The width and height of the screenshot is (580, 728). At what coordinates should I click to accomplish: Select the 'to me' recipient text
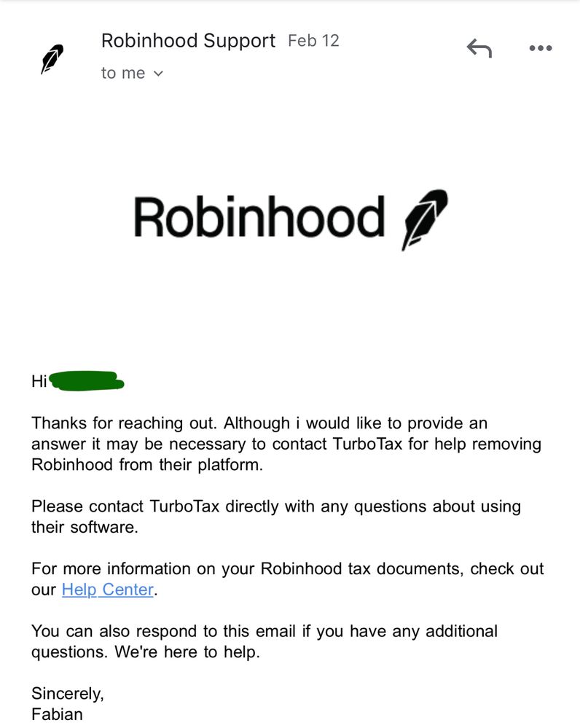pyautogui.click(x=123, y=73)
